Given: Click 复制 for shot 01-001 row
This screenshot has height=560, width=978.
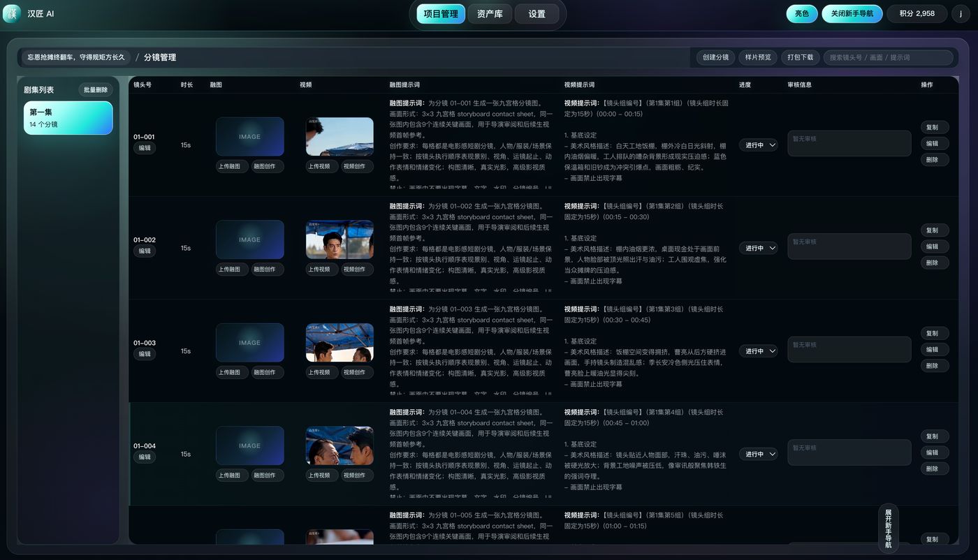Looking at the screenshot, I should pos(935,127).
